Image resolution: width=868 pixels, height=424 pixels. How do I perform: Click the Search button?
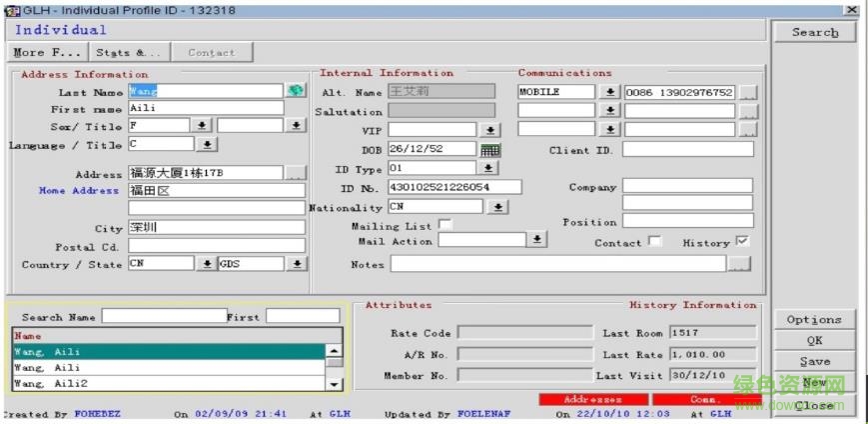[x=815, y=32]
